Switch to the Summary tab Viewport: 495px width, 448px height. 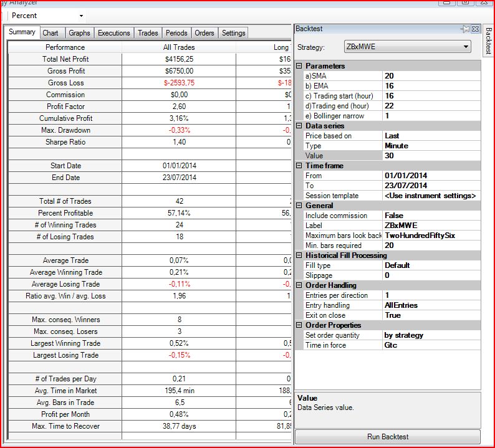[x=22, y=32]
